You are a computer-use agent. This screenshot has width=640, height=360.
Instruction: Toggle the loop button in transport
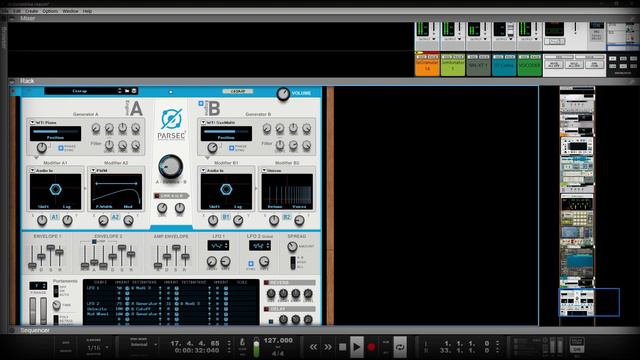point(400,347)
